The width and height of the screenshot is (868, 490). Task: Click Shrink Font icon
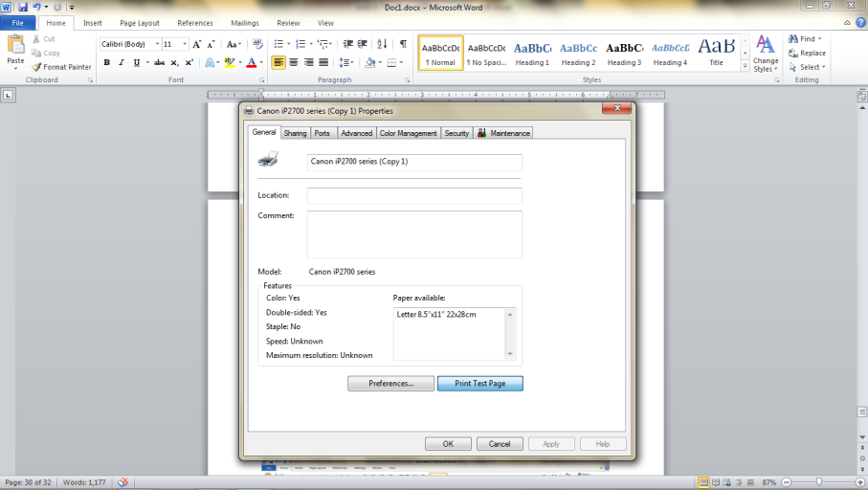pyautogui.click(x=211, y=44)
